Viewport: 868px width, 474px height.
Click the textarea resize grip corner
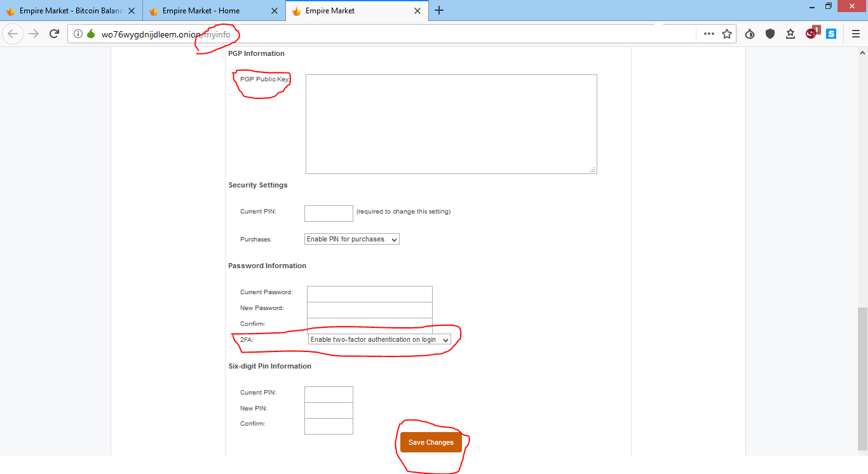pyautogui.click(x=592, y=170)
